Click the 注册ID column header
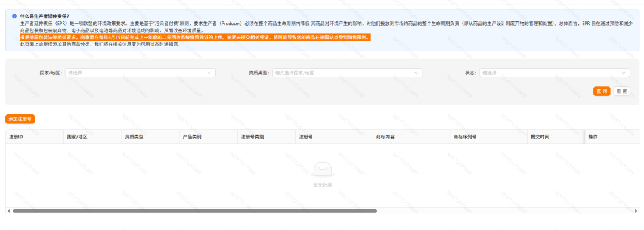Screen dimensions: 644x230 tap(35, 137)
